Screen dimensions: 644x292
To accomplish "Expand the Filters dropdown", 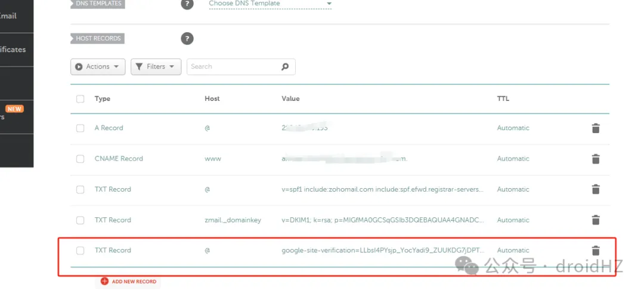I will click(x=156, y=67).
